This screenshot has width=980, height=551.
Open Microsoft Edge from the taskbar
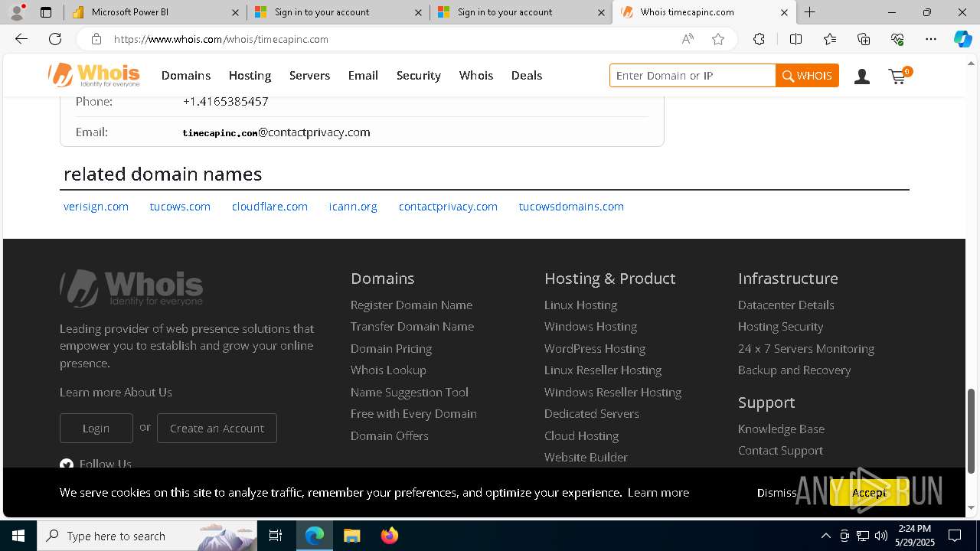click(315, 536)
